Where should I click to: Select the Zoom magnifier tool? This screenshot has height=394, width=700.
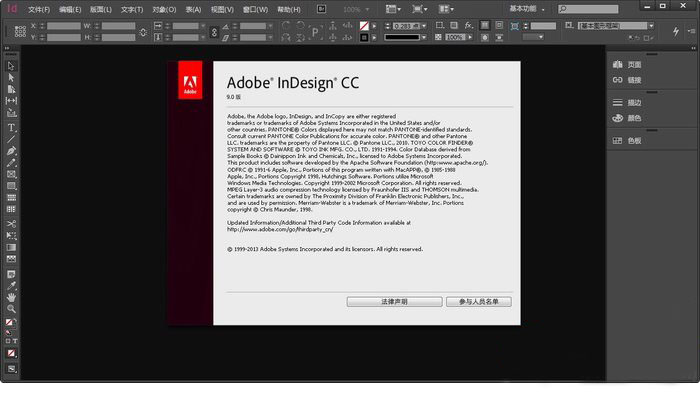(11, 309)
